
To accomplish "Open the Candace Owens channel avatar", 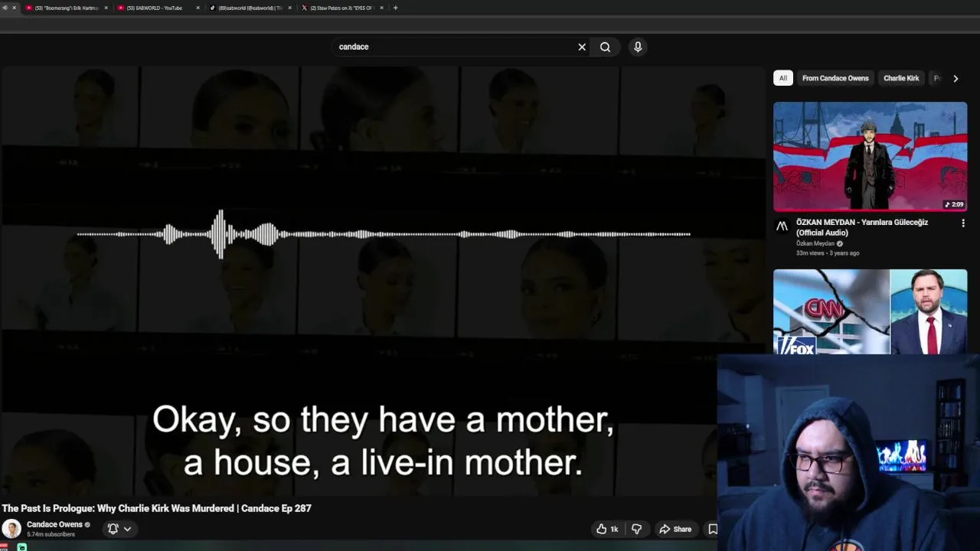I will pyautogui.click(x=11, y=529).
